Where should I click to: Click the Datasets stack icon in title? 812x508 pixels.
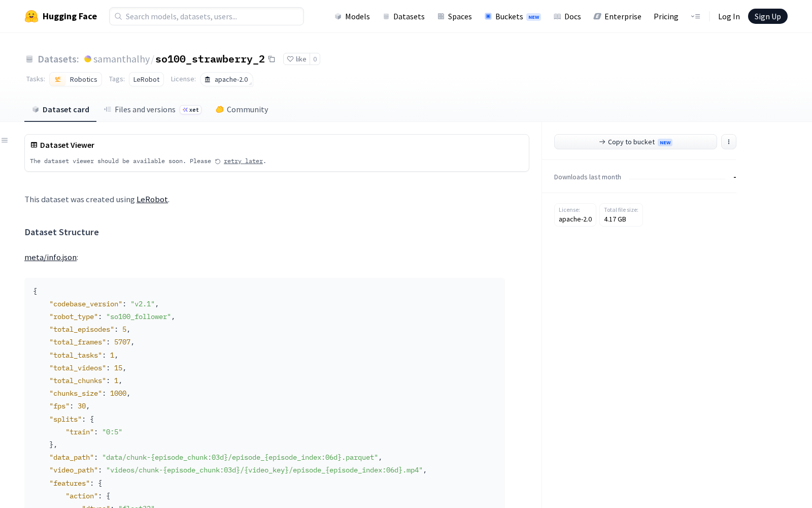(29, 59)
